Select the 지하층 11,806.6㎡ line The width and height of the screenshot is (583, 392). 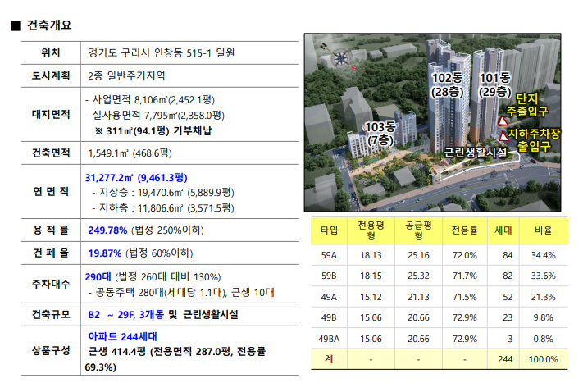coord(163,208)
